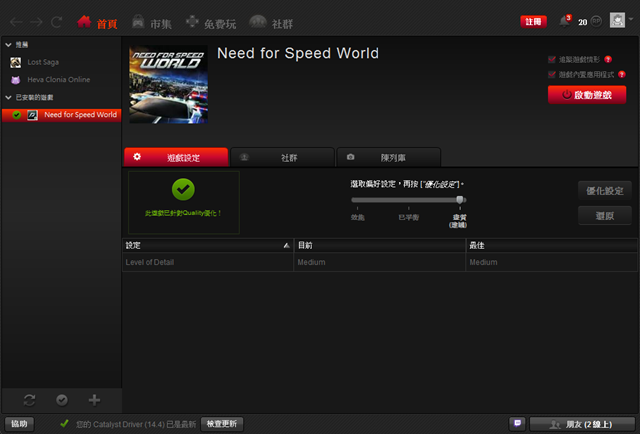Switch to the 遊戲設定 tab
The width and height of the screenshot is (640, 434).
tap(176, 157)
